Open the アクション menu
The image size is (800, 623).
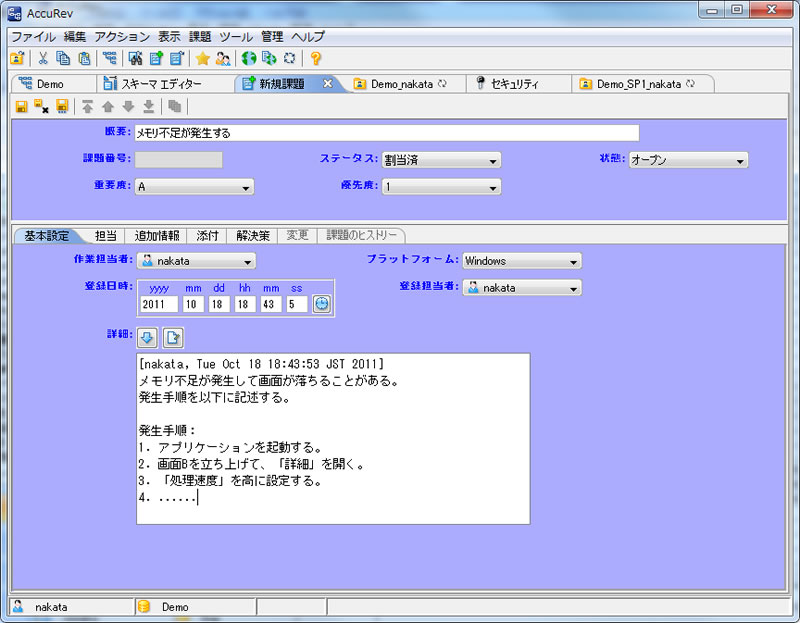[122, 37]
